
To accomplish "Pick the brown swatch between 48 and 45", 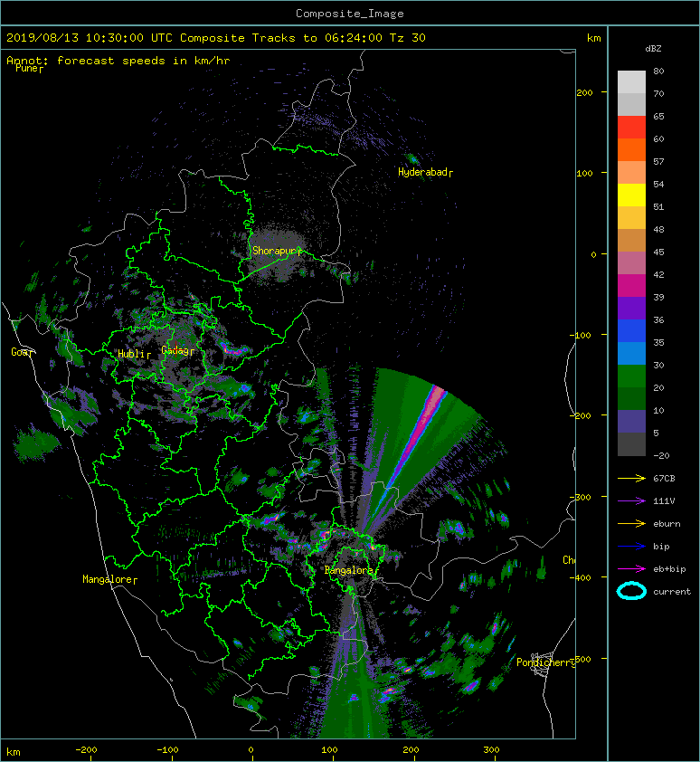I will [631, 241].
